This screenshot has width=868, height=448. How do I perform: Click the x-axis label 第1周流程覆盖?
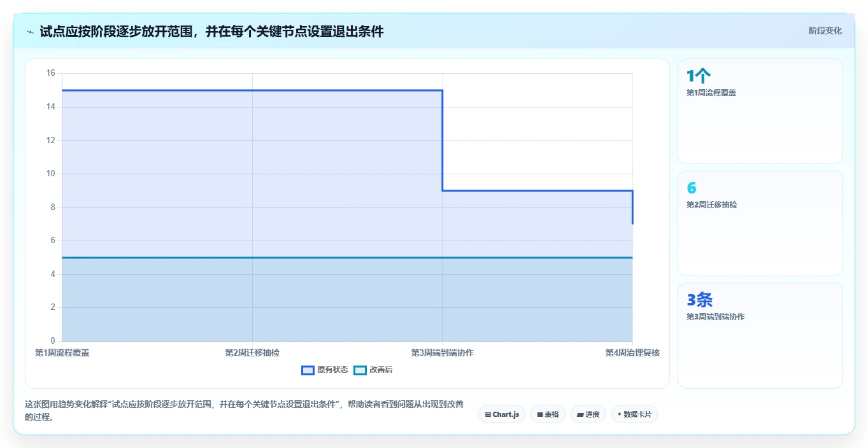(x=62, y=353)
